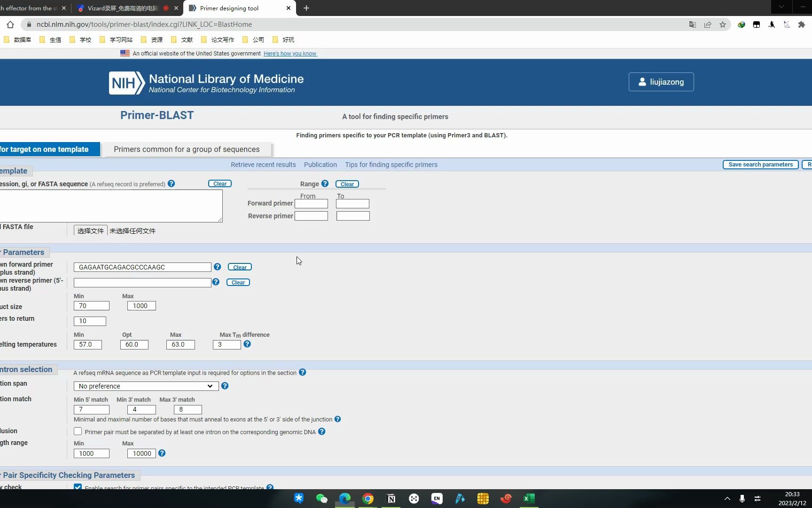Open the 数据库 bookmark folder
The image size is (812, 508).
(x=18, y=40)
